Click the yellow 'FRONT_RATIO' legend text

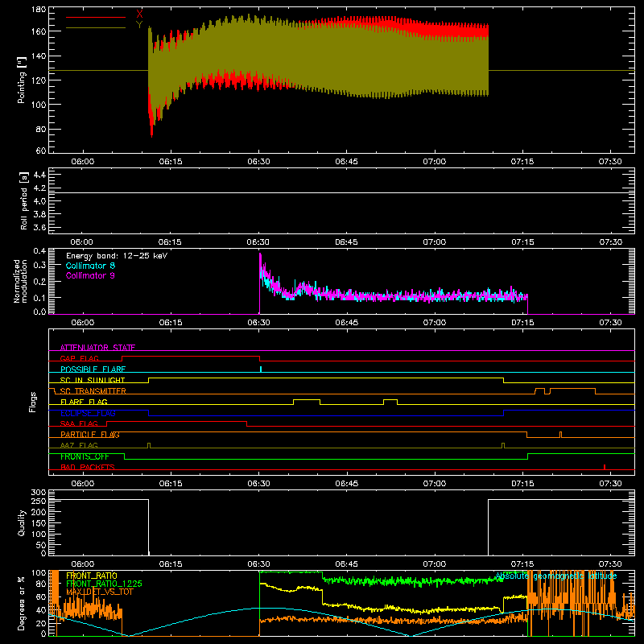[92, 576]
